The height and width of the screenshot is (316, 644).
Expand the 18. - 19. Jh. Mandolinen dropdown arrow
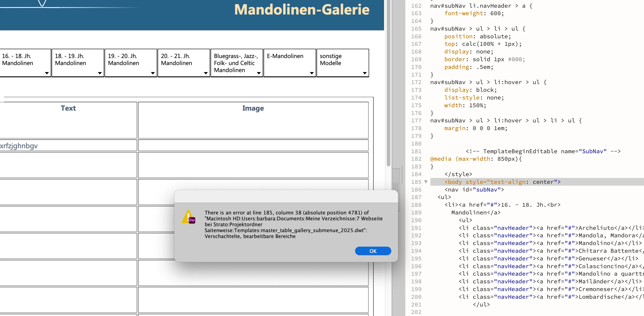tap(100, 73)
